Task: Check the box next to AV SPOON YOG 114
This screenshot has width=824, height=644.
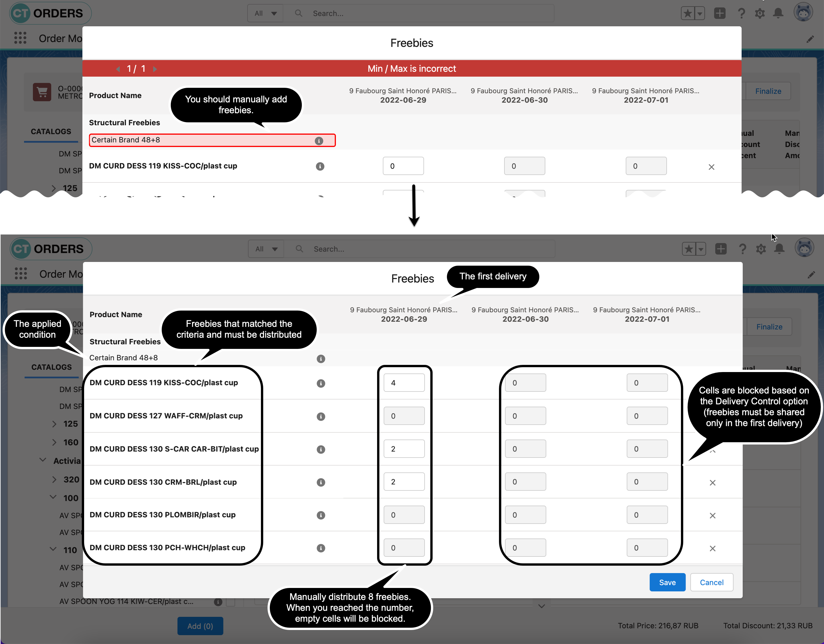Action: click(231, 602)
